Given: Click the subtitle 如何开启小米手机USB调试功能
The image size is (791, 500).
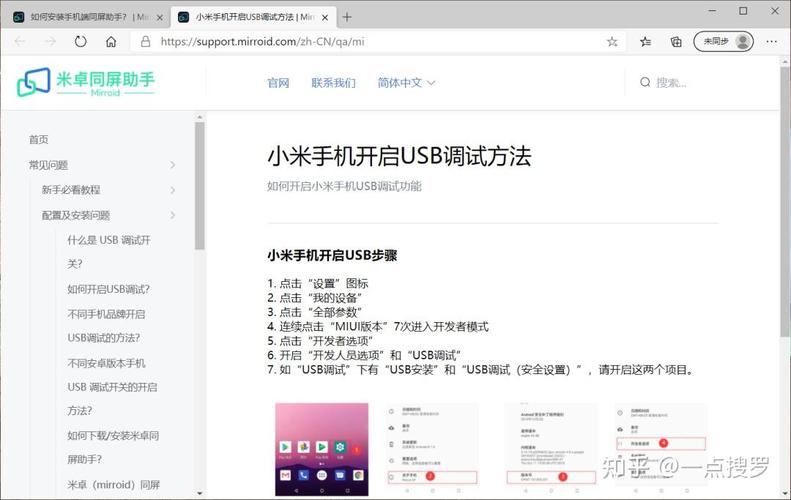Looking at the screenshot, I should pyautogui.click(x=344, y=186).
